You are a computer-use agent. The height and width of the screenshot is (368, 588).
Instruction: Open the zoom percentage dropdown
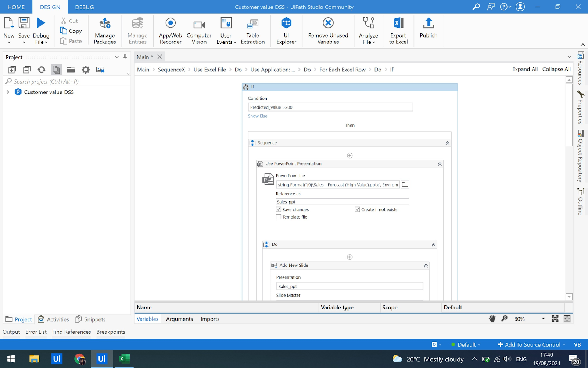pos(543,319)
